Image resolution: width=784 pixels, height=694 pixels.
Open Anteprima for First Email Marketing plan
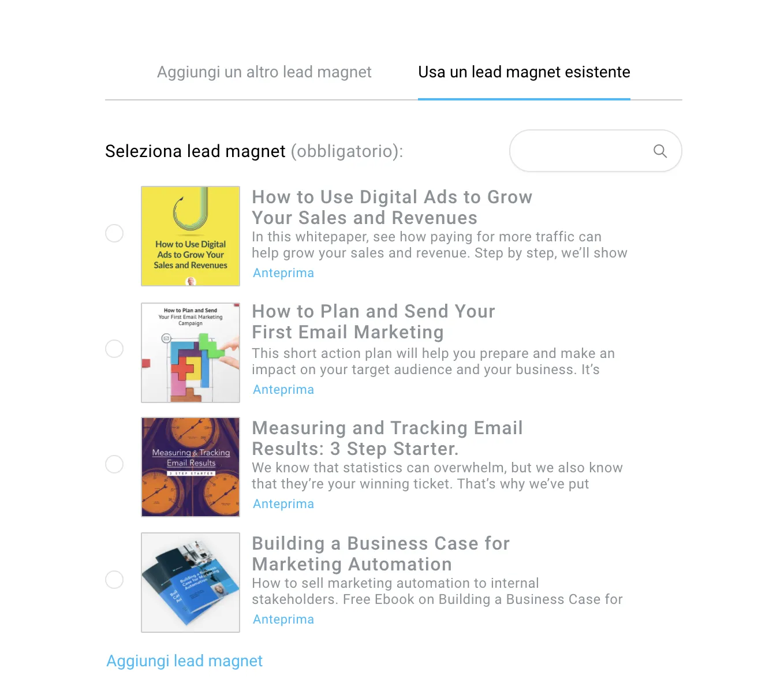click(x=283, y=390)
